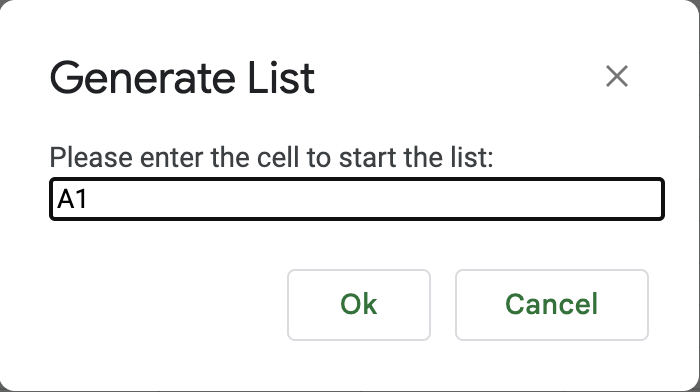Select the gray X icon beside the title
This screenshot has height=392, width=700.
(617, 76)
